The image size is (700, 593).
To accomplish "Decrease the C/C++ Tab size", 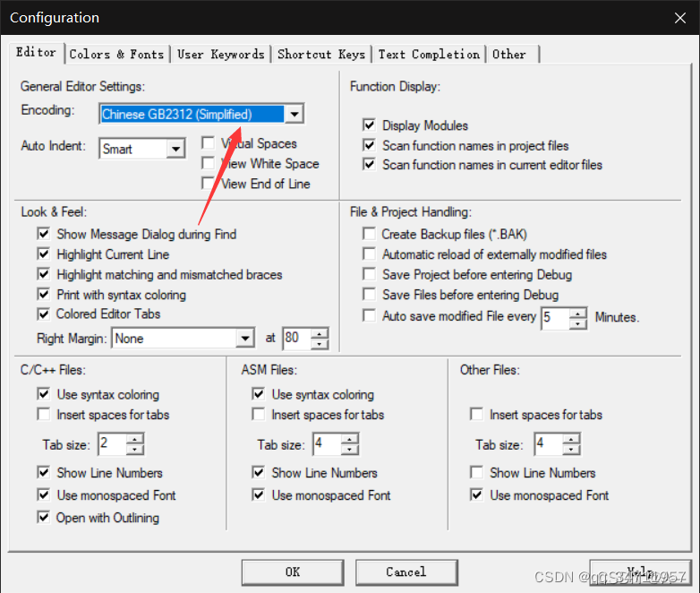I will click(x=135, y=449).
